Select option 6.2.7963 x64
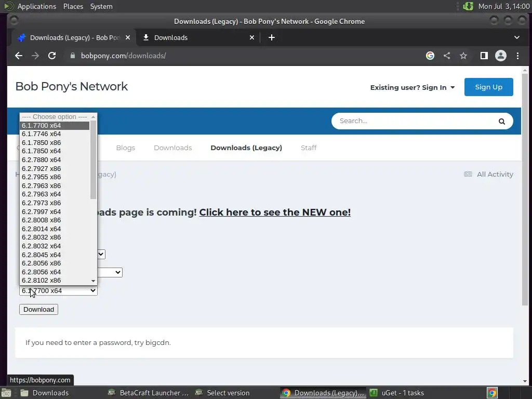 [x=55, y=194]
